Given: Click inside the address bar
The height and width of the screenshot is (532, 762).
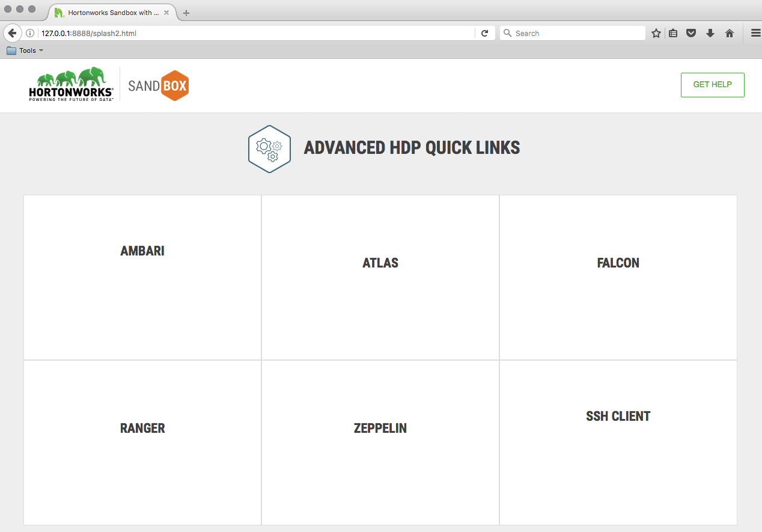Looking at the screenshot, I should pyautogui.click(x=240, y=33).
